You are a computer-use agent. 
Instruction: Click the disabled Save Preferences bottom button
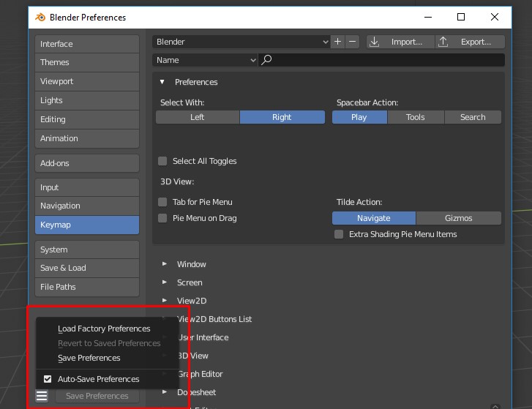point(97,396)
